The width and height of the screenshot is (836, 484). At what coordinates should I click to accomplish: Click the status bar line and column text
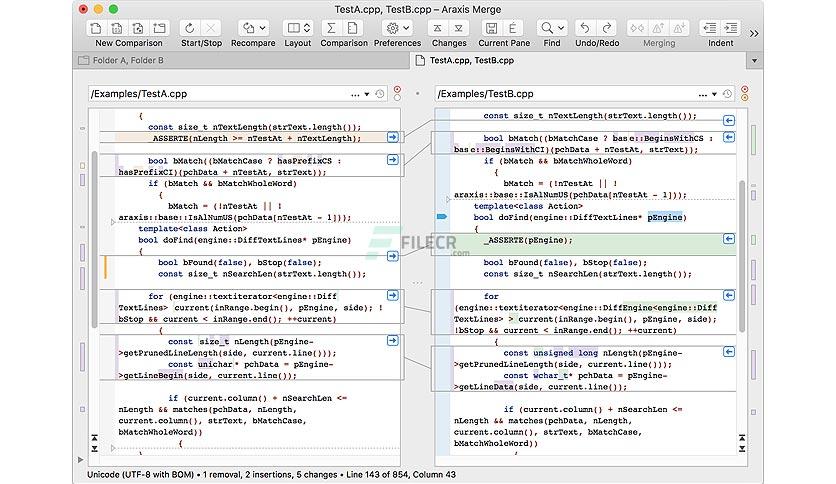coord(401,474)
